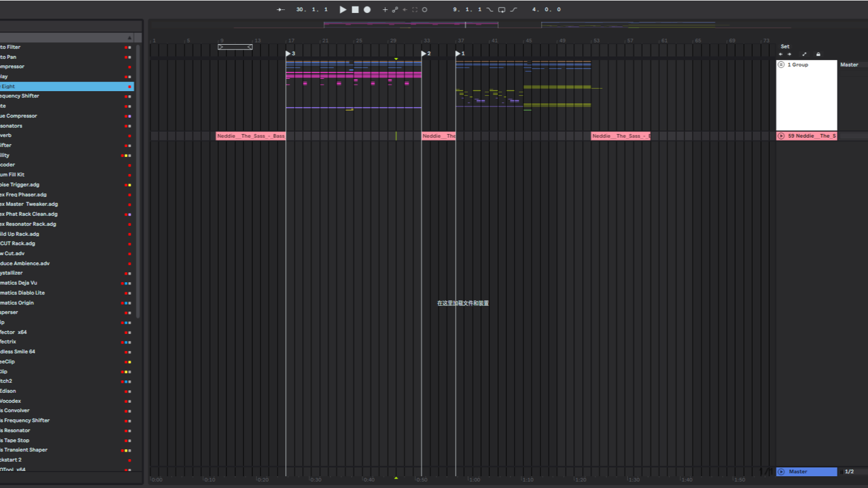Select the Set tab in right panel
This screenshot has width=868, height=488.
(785, 46)
